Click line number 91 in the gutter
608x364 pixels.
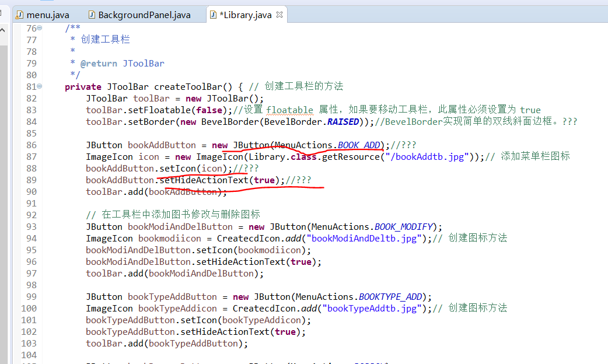(x=32, y=204)
